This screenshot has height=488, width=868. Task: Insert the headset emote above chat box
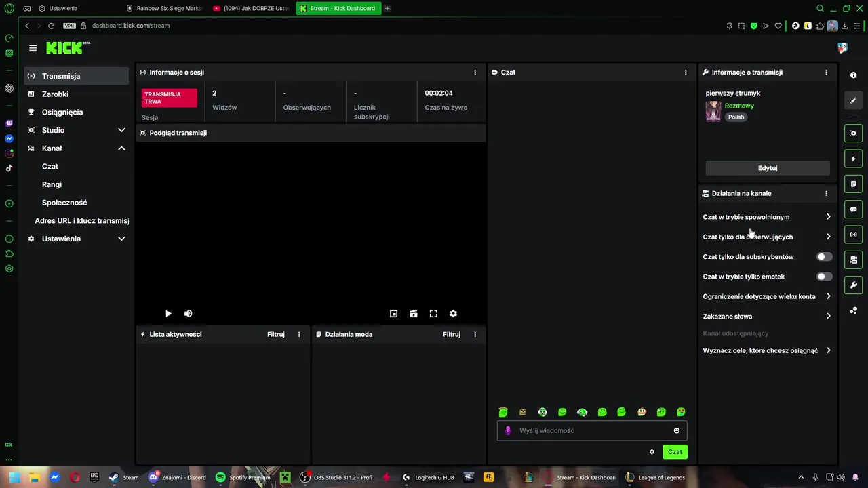pyautogui.click(x=582, y=412)
